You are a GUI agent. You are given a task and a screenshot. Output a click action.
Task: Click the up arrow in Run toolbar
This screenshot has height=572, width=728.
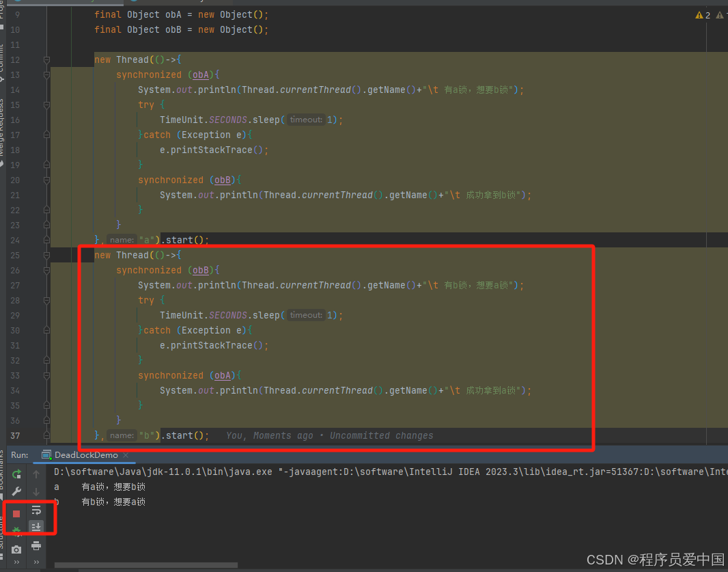point(36,474)
